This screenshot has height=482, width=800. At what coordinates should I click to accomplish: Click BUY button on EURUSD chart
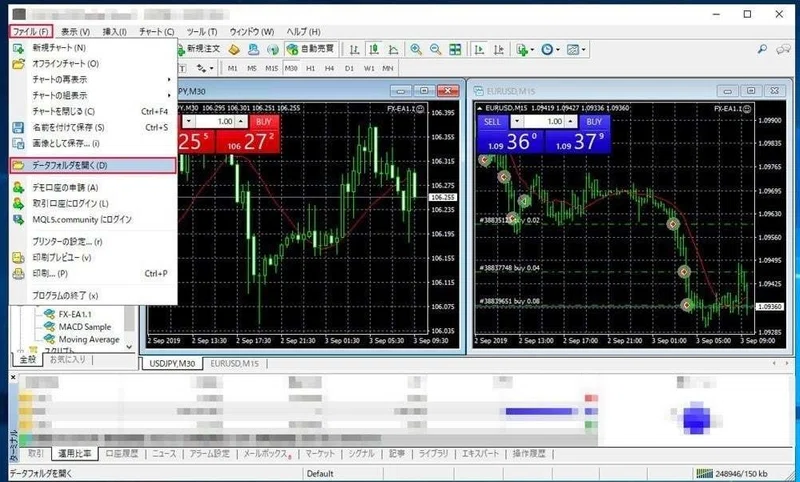[x=594, y=122]
